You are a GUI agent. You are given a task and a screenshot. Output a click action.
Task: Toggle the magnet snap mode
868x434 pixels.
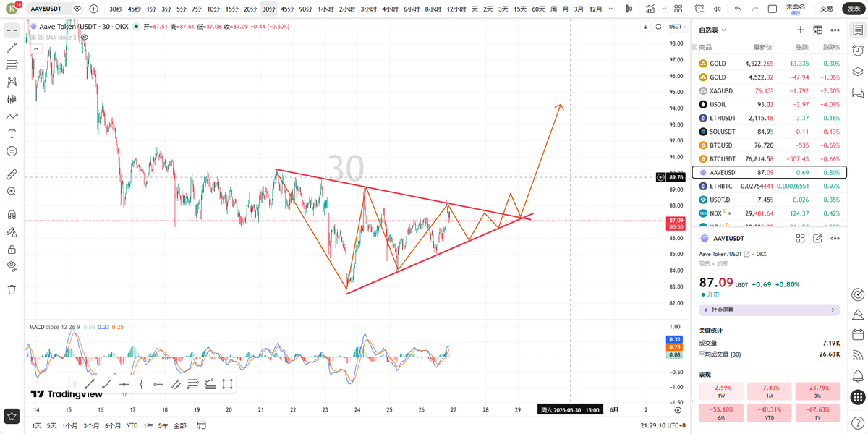(12, 215)
